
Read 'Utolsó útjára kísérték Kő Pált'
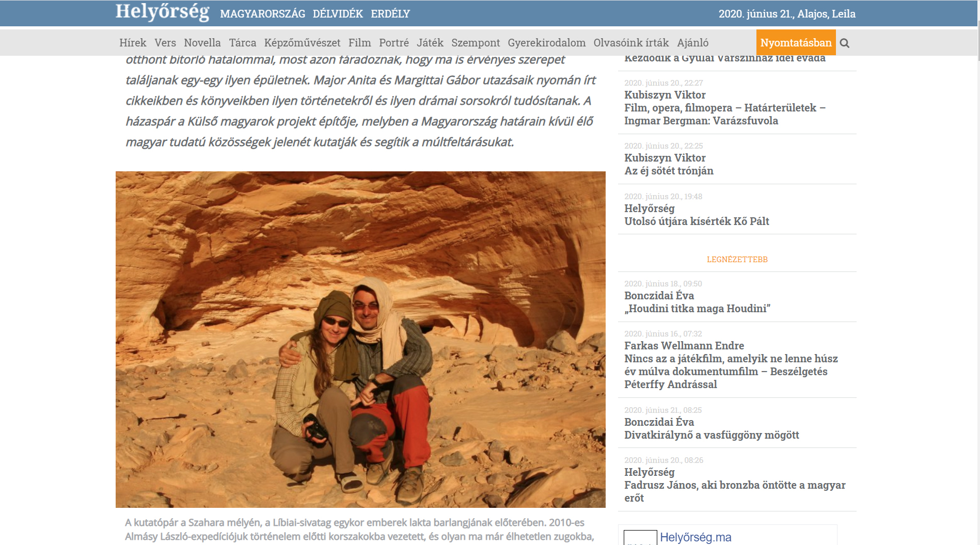click(697, 221)
